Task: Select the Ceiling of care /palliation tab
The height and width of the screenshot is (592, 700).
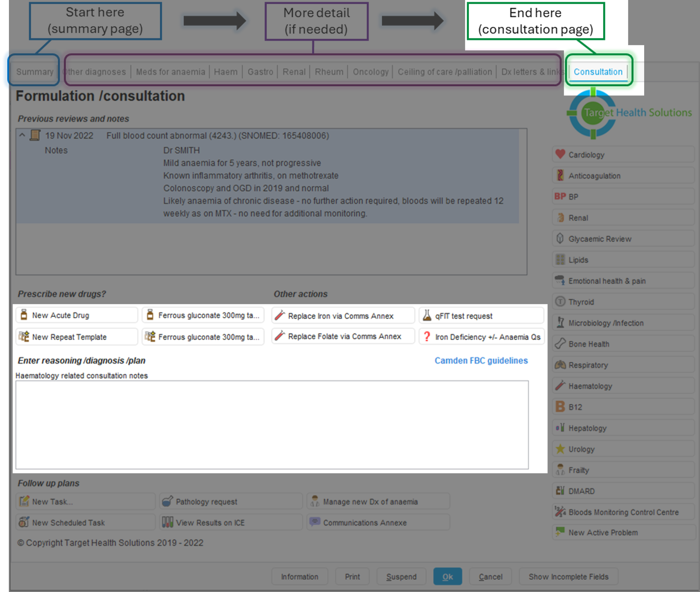Action: tap(444, 72)
